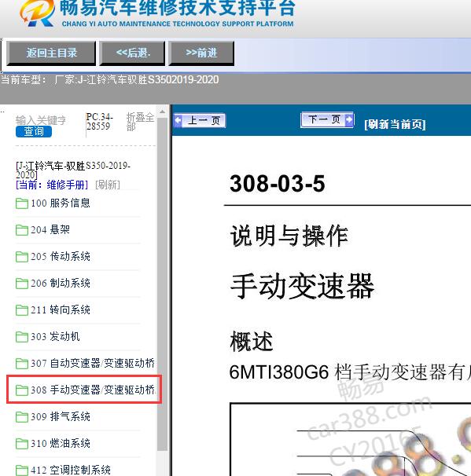Click the [刷新] link in sidebar
Image resolution: width=471 pixels, height=476 pixels.
pyautogui.click(x=108, y=185)
